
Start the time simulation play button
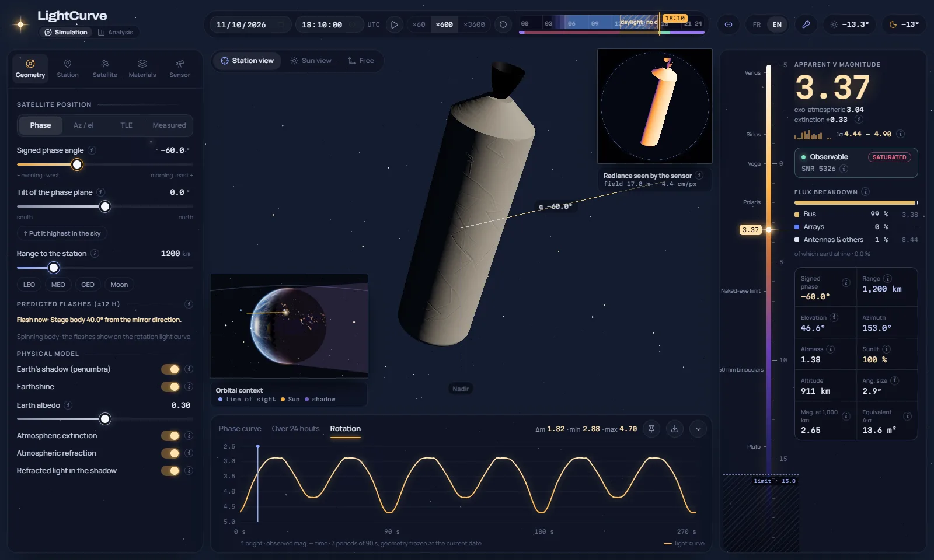click(x=395, y=24)
